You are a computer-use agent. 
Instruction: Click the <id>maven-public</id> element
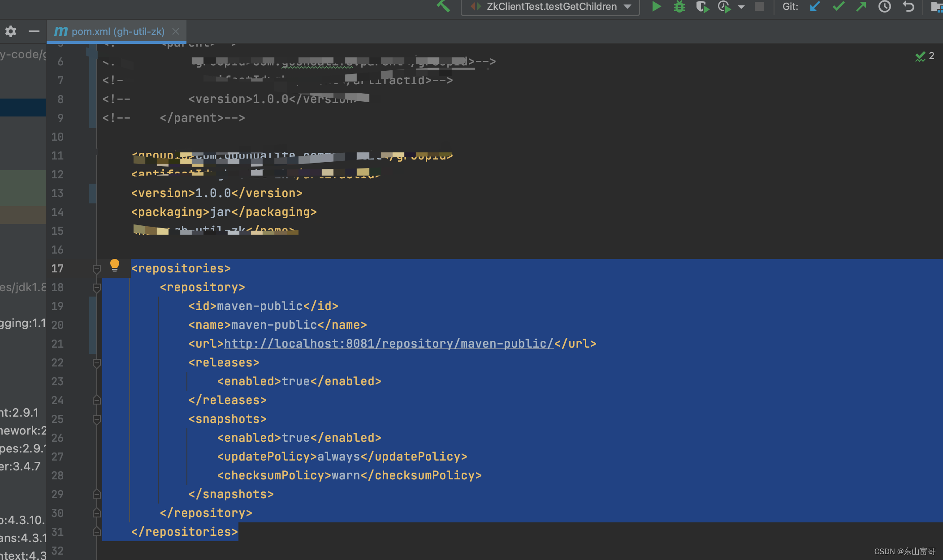coord(263,306)
